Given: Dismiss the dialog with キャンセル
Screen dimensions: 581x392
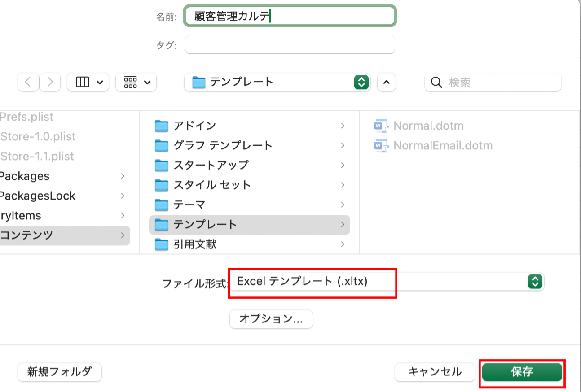Looking at the screenshot, I should [x=434, y=372].
